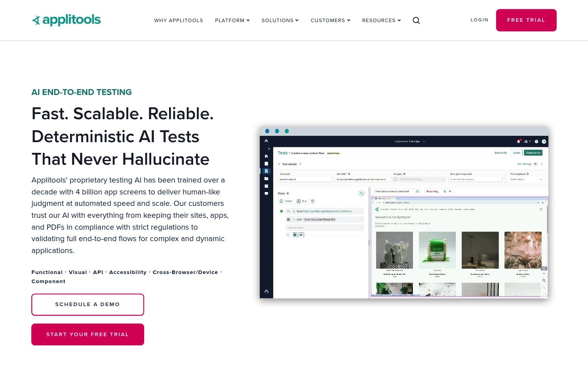Click the capture icon right of the Run button

click(x=313, y=201)
